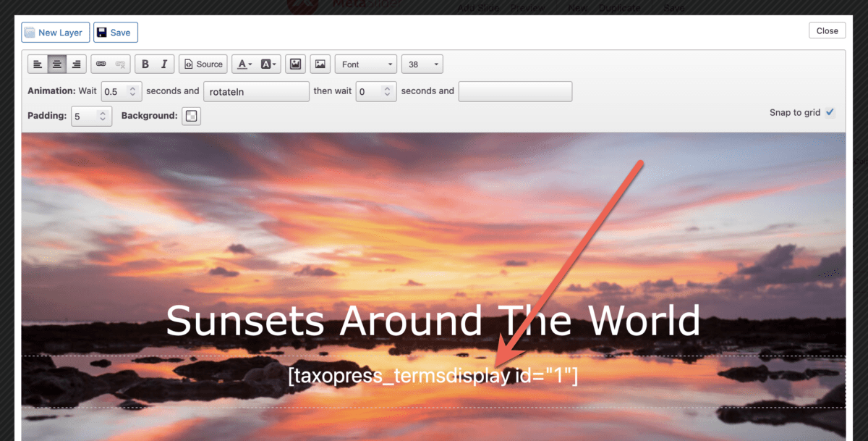The height and width of the screenshot is (441, 868).
Task: Select the align left icon
Action: coord(38,64)
